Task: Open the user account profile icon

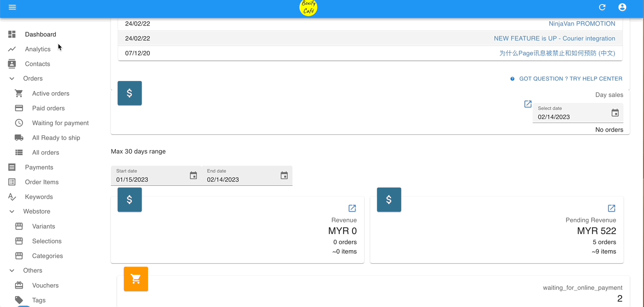Action: point(622,7)
